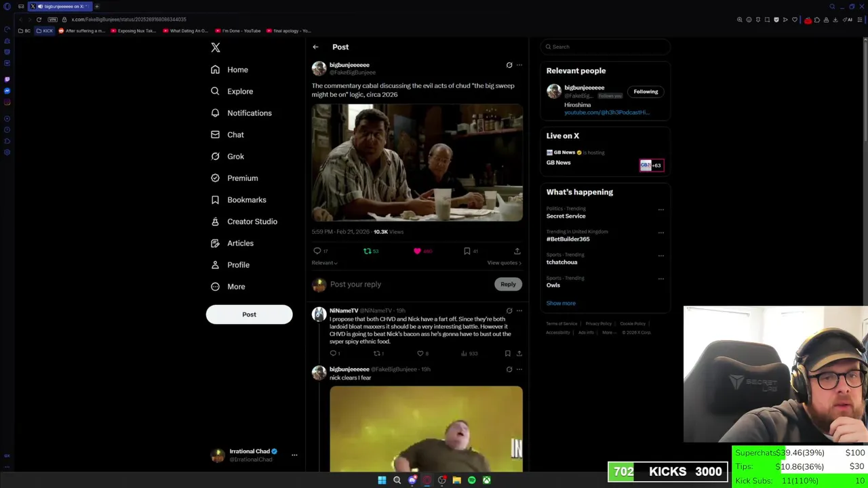Screen dimensions: 868x488
Task: Open more options on main post
Action: coord(519,65)
